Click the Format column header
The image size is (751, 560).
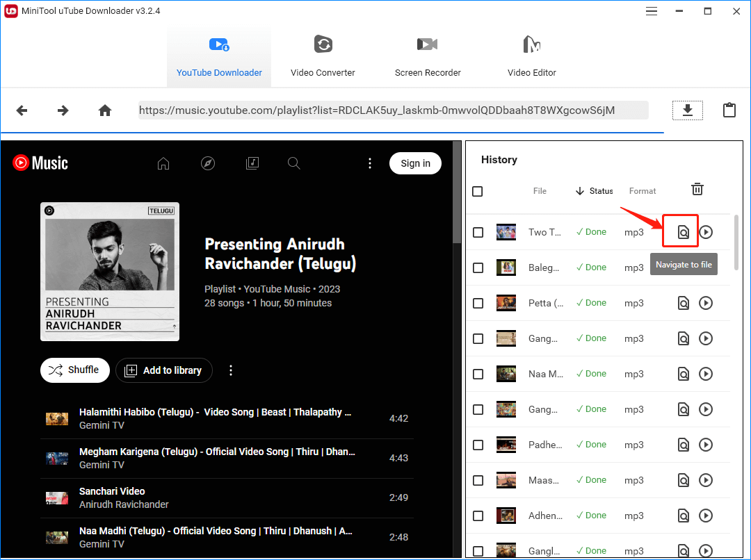point(643,191)
